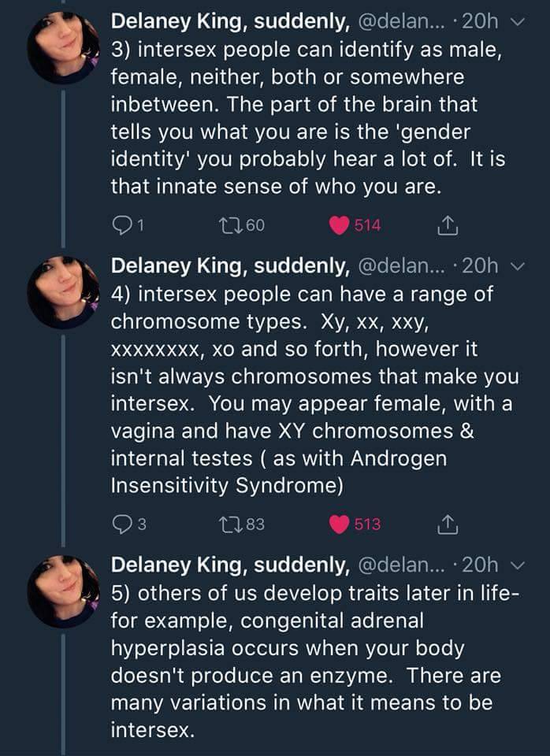Reply to the chromosome types tweet

click(x=121, y=524)
